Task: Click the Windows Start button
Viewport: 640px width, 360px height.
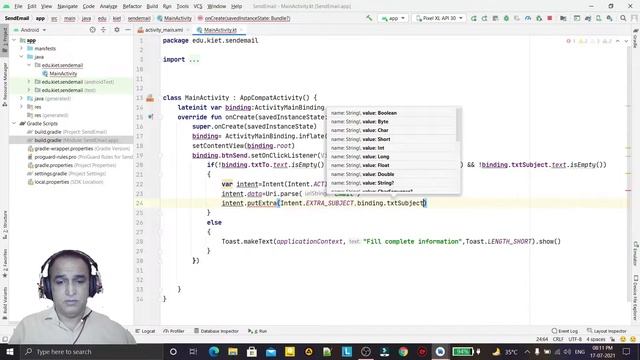Action: [9, 351]
